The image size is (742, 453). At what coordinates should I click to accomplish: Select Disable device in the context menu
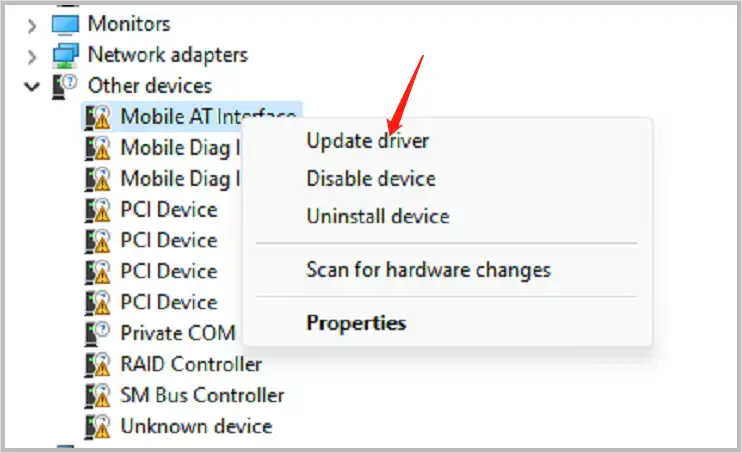[x=370, y=179]
